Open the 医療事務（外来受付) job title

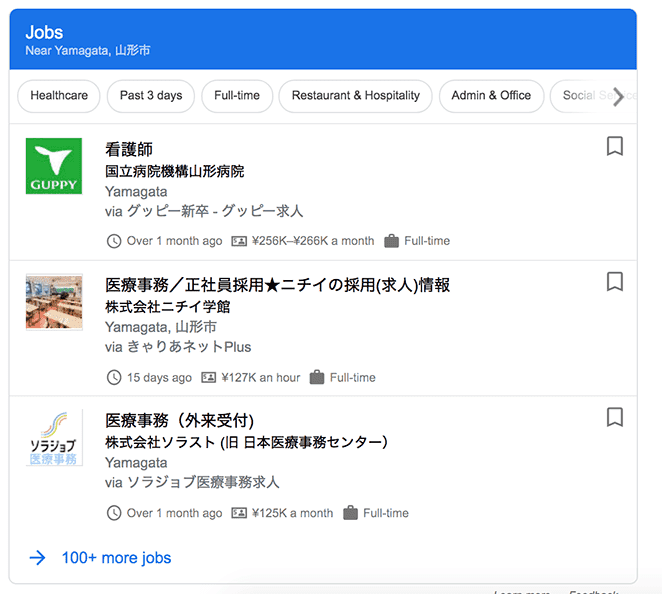179,420
